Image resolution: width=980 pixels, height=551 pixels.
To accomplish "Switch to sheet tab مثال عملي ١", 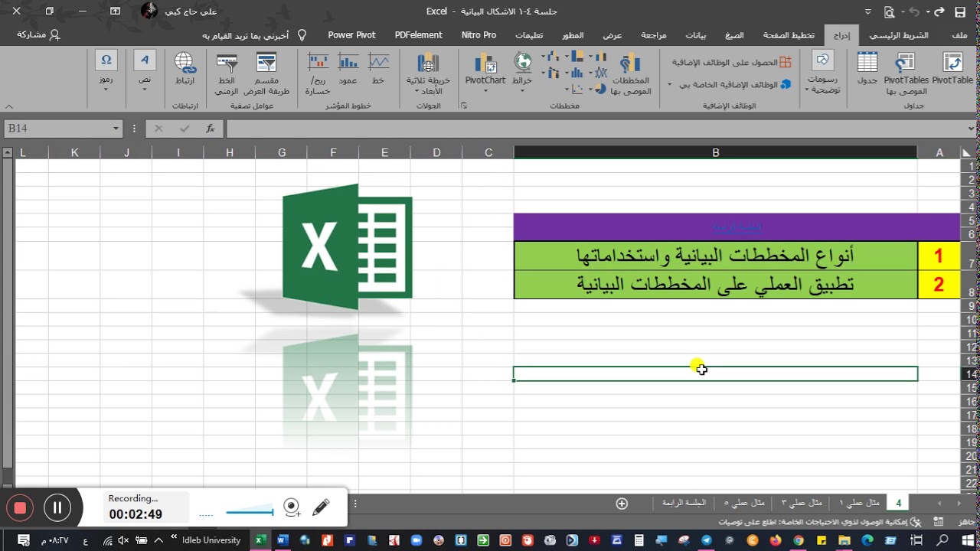I will (x=857, y=503).
